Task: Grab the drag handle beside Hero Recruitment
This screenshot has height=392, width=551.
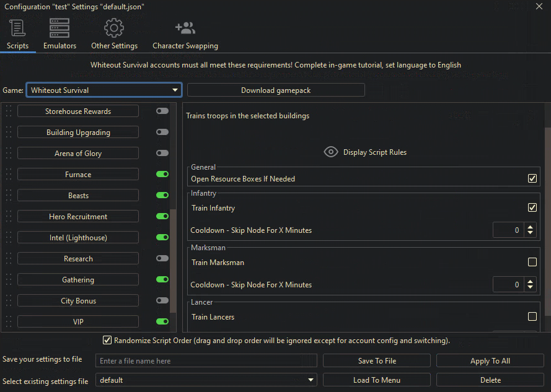Action: click(9, 216)
